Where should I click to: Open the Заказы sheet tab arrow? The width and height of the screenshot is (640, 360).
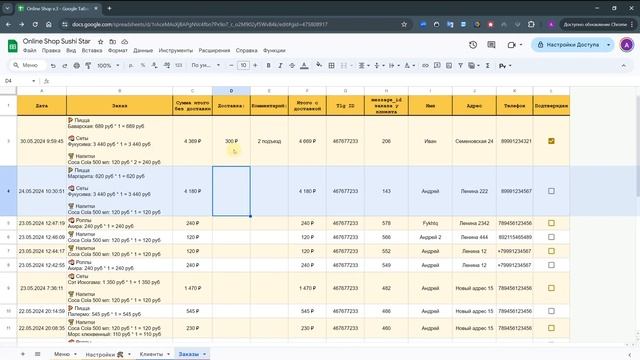[x=204, y=354]
